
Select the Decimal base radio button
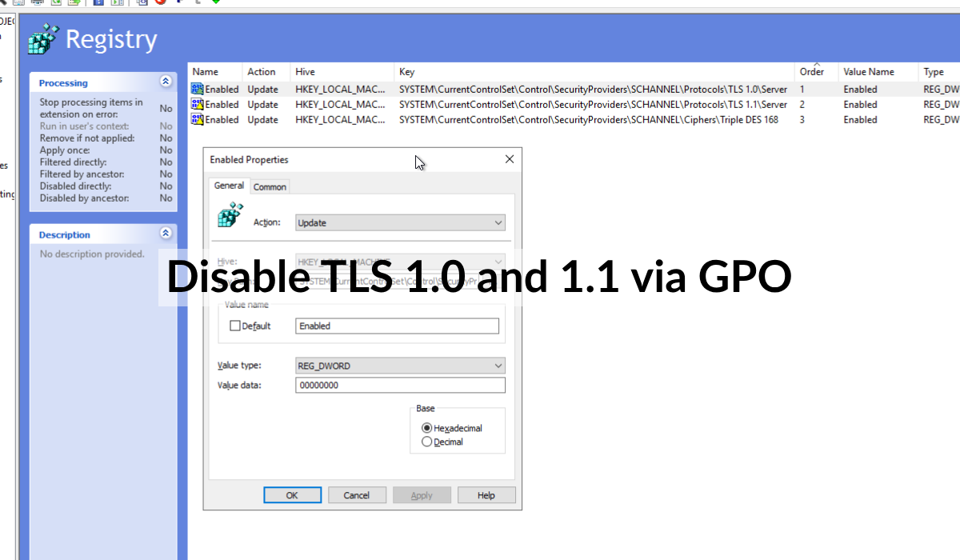426,441
